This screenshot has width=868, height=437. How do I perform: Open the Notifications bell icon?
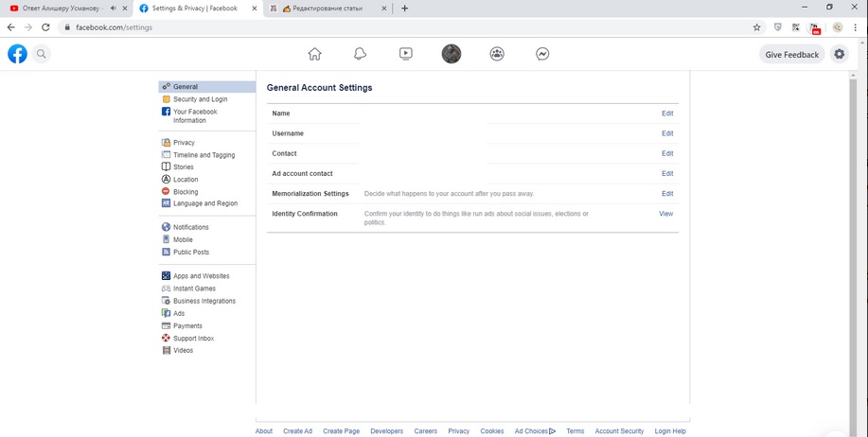360,54
